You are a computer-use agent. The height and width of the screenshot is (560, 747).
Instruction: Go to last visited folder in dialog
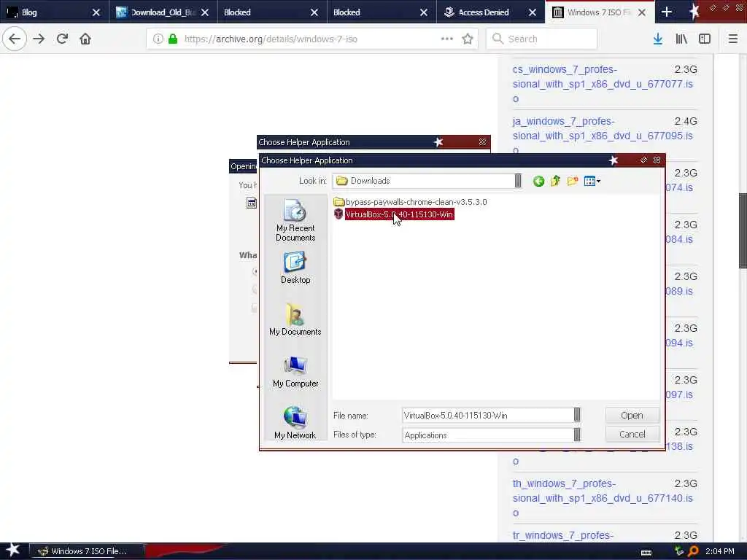pyautogui.click(x=538, y=181)
